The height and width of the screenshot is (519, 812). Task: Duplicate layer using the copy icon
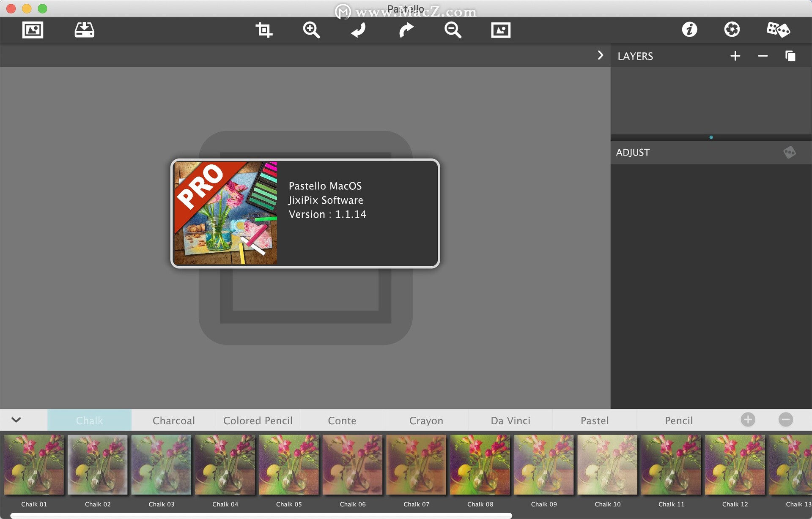790,56
